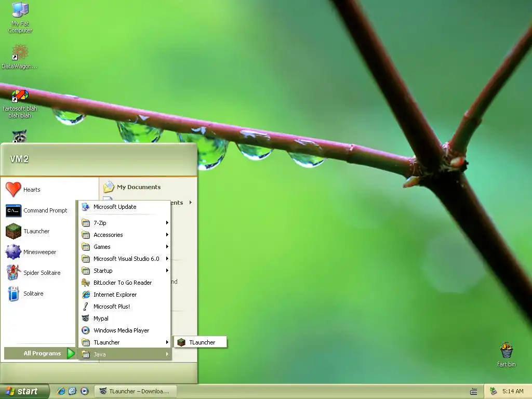532x399 pixels.
Task: Click the 5:14 AM clock
Action: [x=513, y=391]
